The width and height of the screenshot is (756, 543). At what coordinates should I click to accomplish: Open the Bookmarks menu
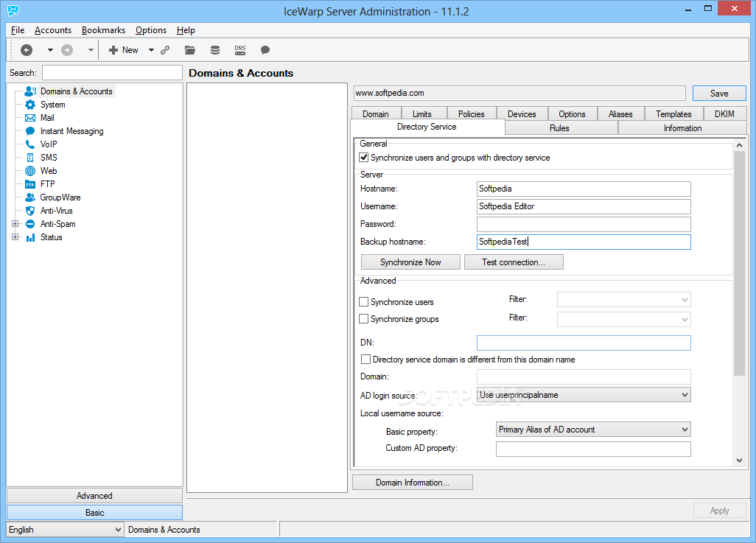click(103, 30)
